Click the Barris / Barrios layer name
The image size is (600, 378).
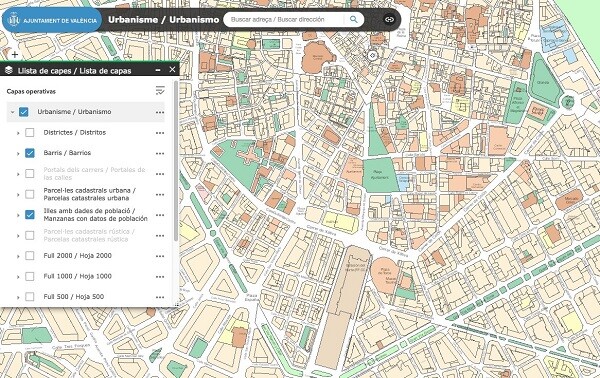(67, 153)
